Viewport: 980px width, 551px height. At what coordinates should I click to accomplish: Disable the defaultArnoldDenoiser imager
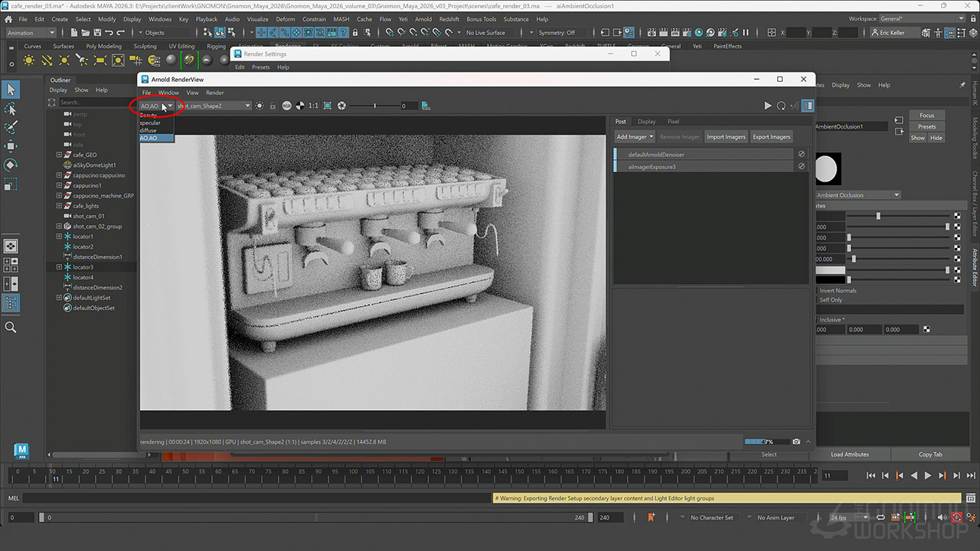pos(802,154)
